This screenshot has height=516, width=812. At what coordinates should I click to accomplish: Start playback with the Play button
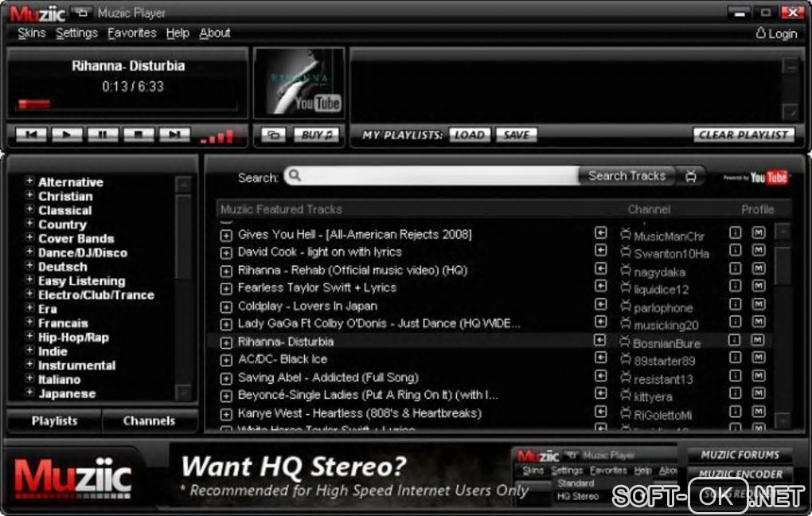[67, 135]
